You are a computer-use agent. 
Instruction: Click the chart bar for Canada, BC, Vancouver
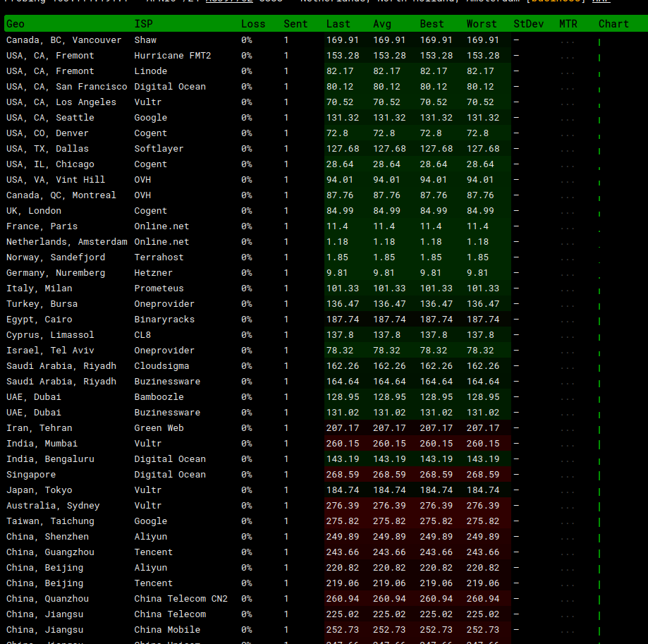599,42
